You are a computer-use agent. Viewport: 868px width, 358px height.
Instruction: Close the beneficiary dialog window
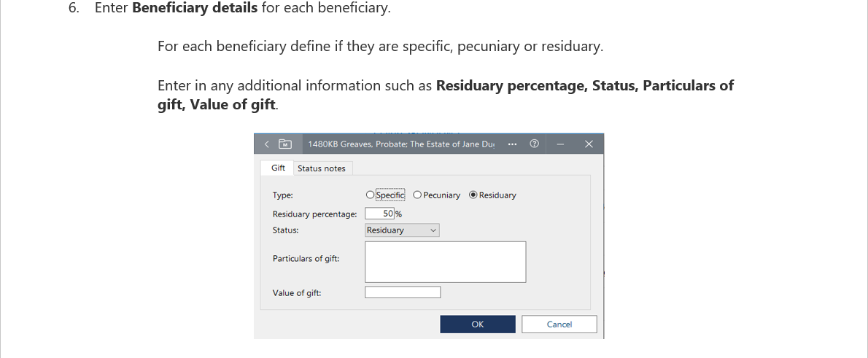pos(589,144)
